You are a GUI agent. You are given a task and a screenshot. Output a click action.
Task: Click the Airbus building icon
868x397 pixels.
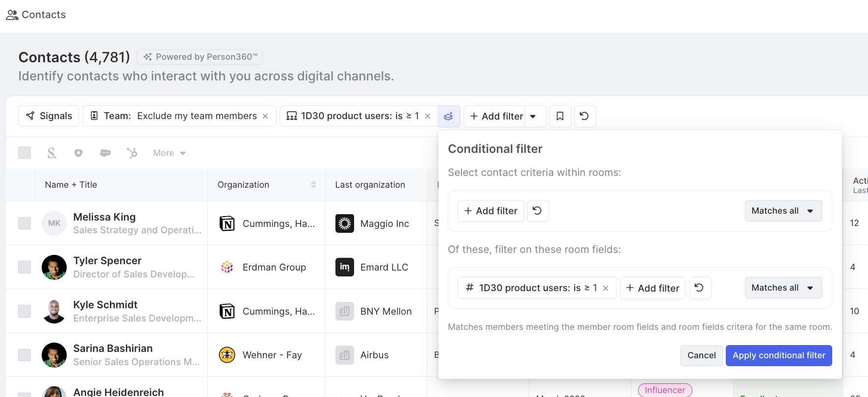click(x=345, y=355)
